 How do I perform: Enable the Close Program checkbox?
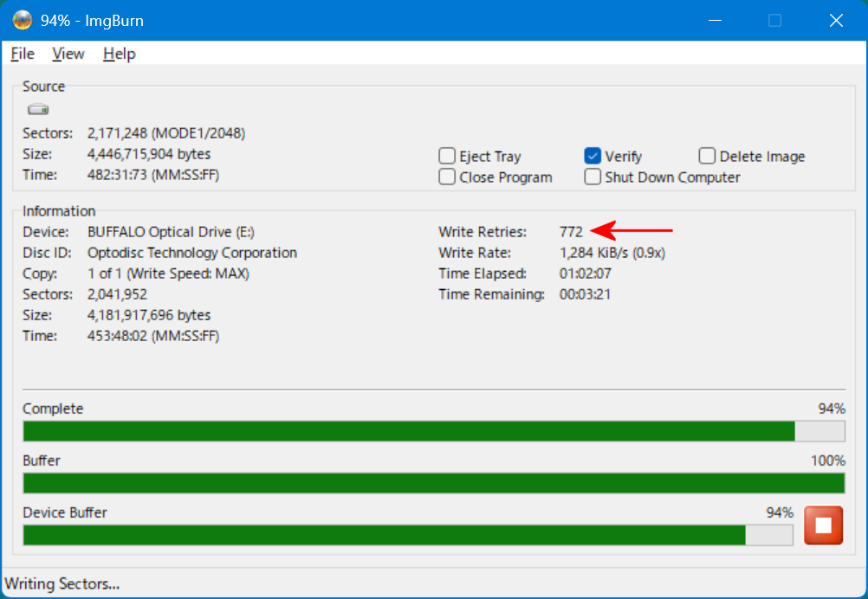pos(447,177)
